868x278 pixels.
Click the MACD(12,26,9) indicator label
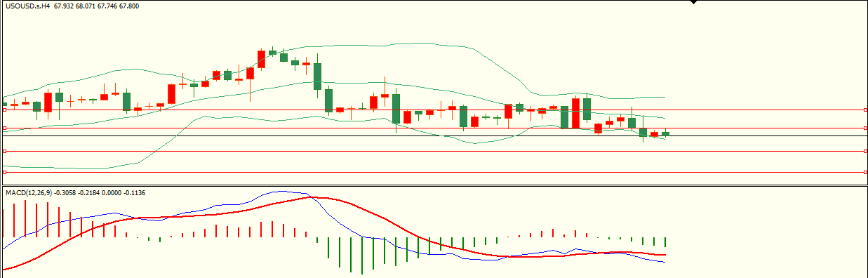29,192
